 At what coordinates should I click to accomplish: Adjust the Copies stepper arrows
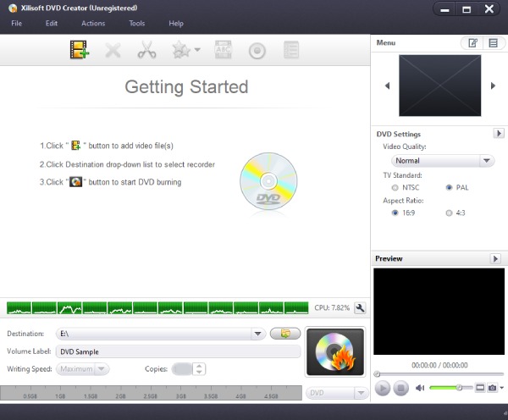tap(199, 369)
